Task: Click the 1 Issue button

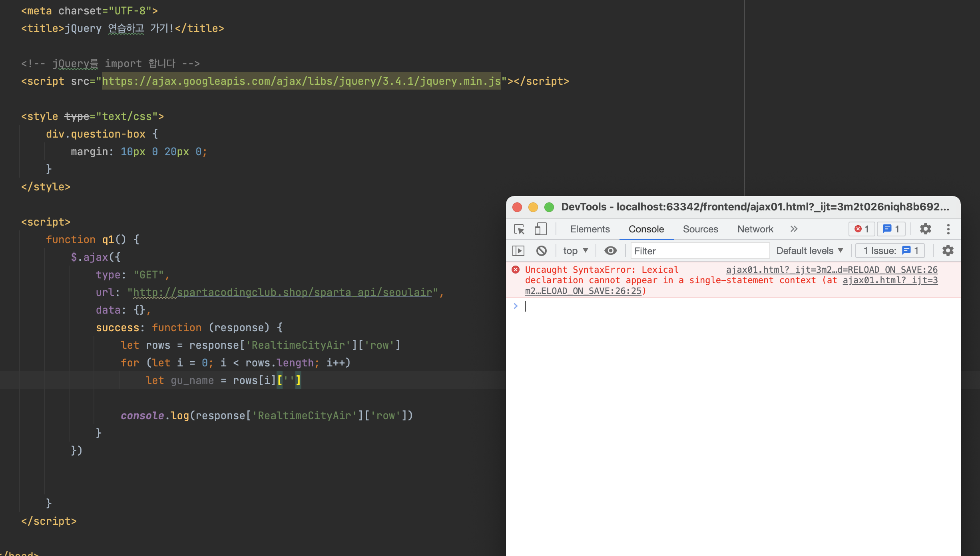Action: [890, 251]
